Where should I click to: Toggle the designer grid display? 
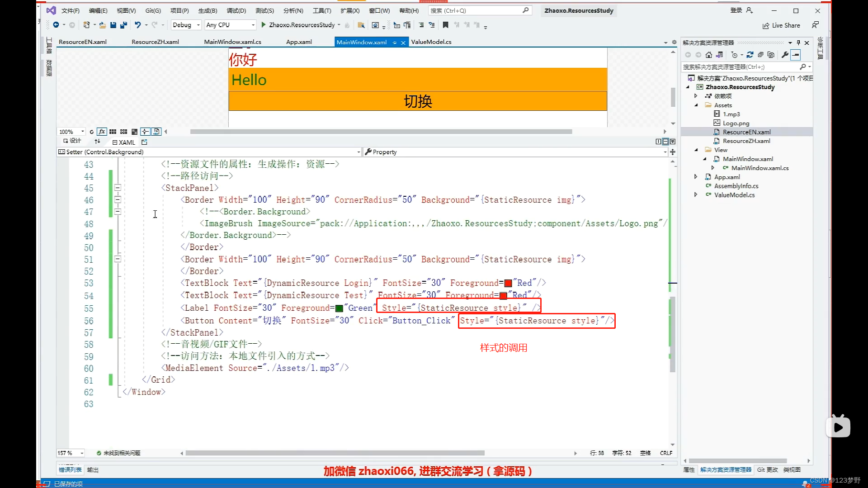[113, 132]
